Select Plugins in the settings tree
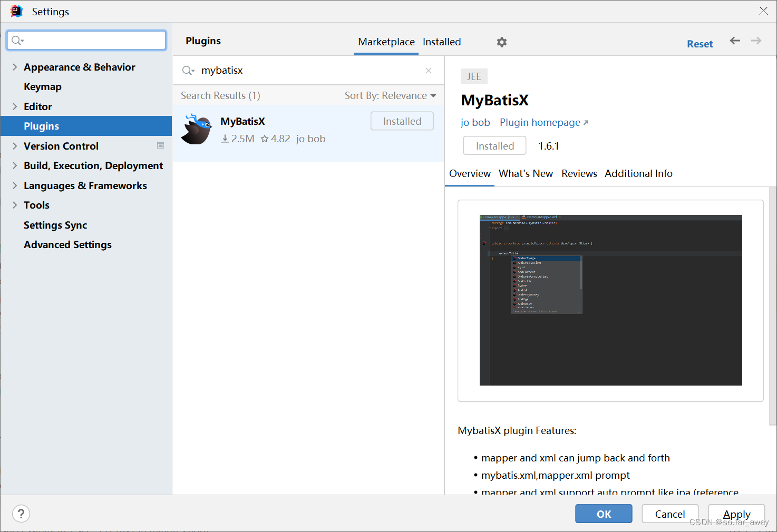The image size is (777, 532). [x=86, y=126]
